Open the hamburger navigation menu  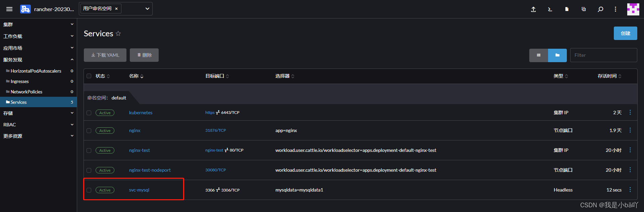(x=9, y=9)
